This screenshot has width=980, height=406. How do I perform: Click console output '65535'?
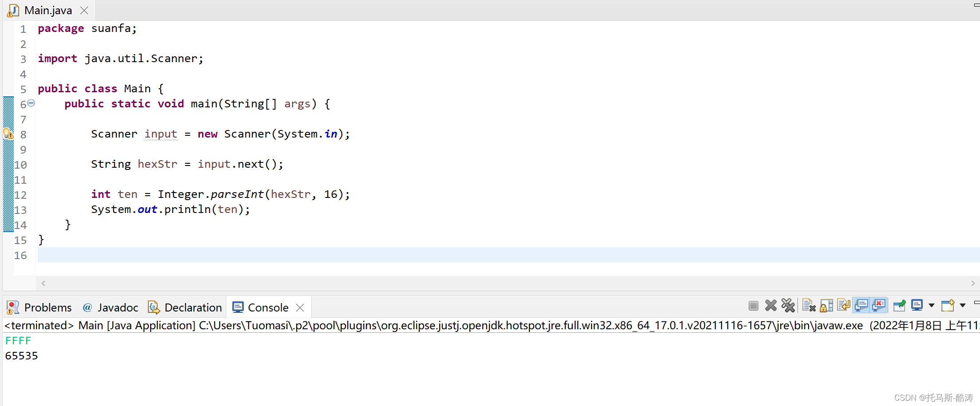(x=21, y=356)
